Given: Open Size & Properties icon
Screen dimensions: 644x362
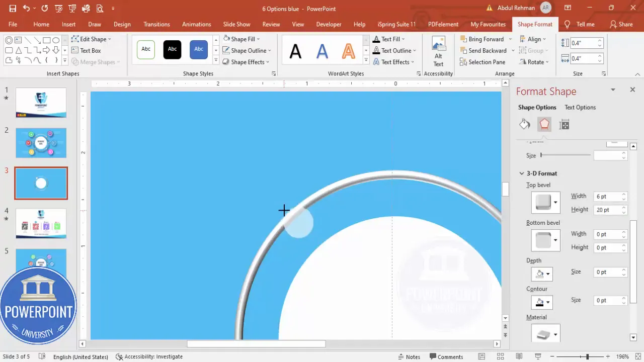Looking at the screenshot, I should 564,125.
